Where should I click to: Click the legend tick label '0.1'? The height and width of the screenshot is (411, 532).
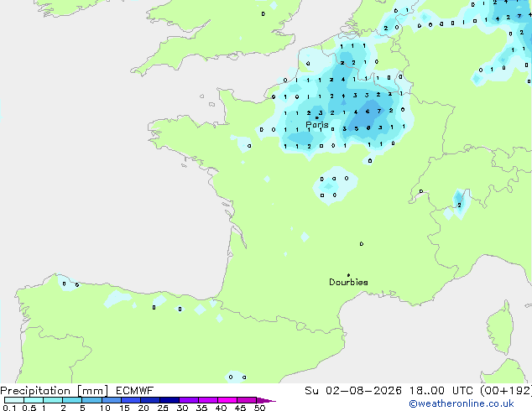[9, 408]
